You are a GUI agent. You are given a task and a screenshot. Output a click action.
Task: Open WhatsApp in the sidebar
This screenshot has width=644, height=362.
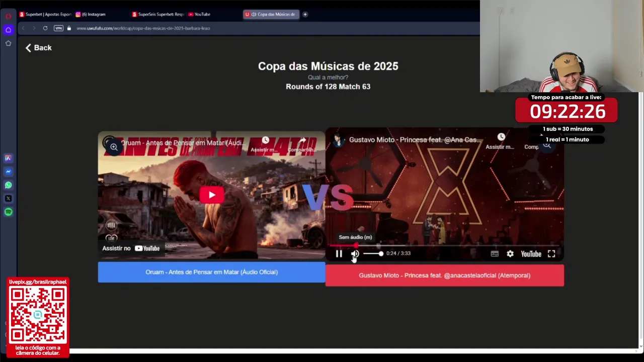8,185
